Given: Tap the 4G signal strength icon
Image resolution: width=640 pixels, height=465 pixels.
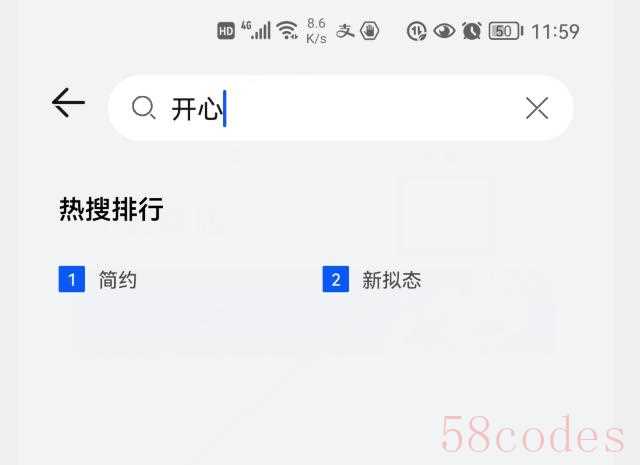Looking at the screenshot, I should coord(256,30).
